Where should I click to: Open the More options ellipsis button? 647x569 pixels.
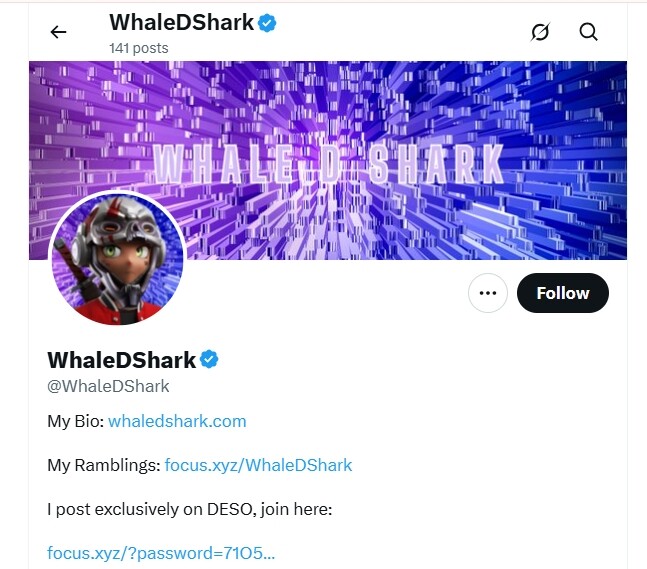point(488,293)
